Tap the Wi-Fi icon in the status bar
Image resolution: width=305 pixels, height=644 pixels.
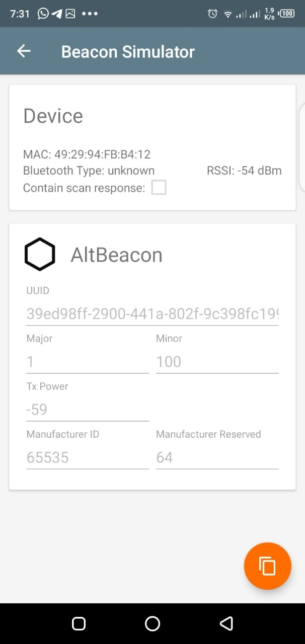227,14
